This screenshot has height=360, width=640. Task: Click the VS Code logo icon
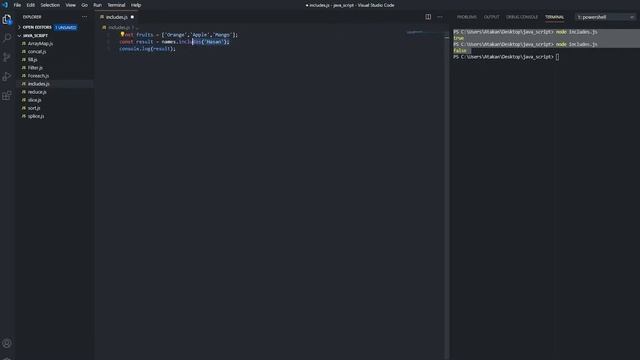pyautogui.click(x=5, y=5)
